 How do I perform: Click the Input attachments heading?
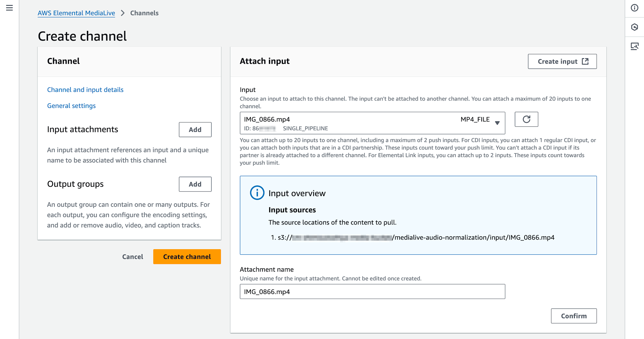(82, 129)
